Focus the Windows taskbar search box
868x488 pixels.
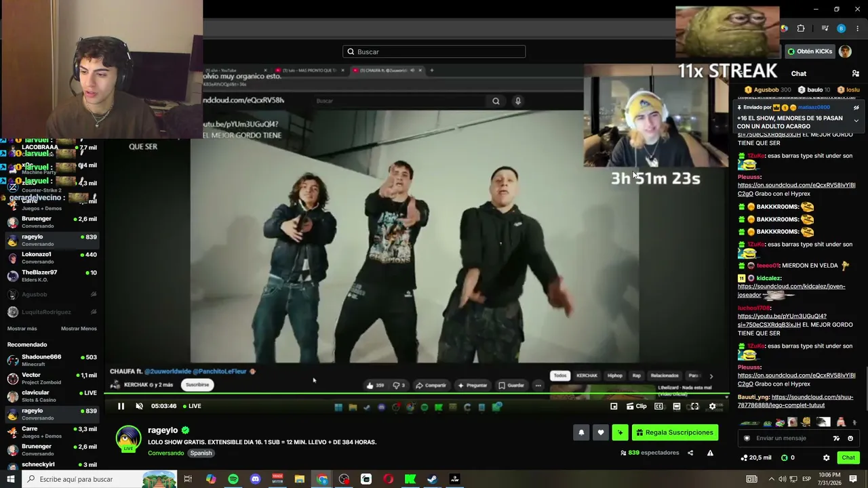100,479
